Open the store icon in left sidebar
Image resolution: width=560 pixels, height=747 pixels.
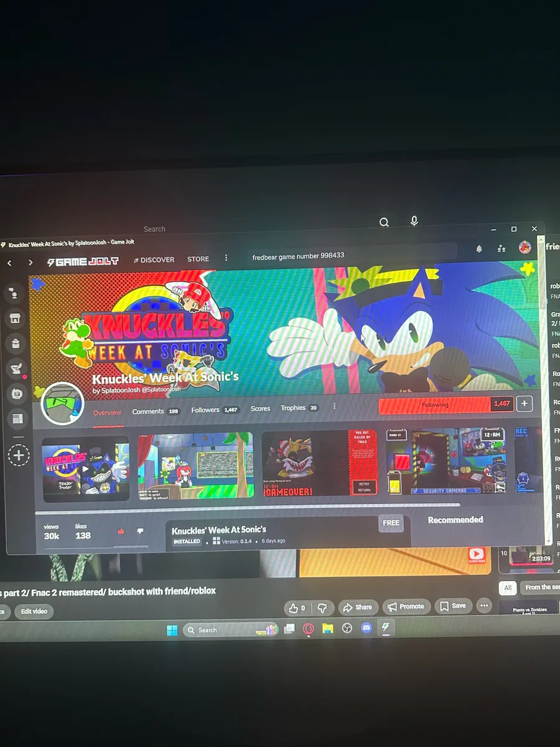pyautogui.click(x=14, y=319)
